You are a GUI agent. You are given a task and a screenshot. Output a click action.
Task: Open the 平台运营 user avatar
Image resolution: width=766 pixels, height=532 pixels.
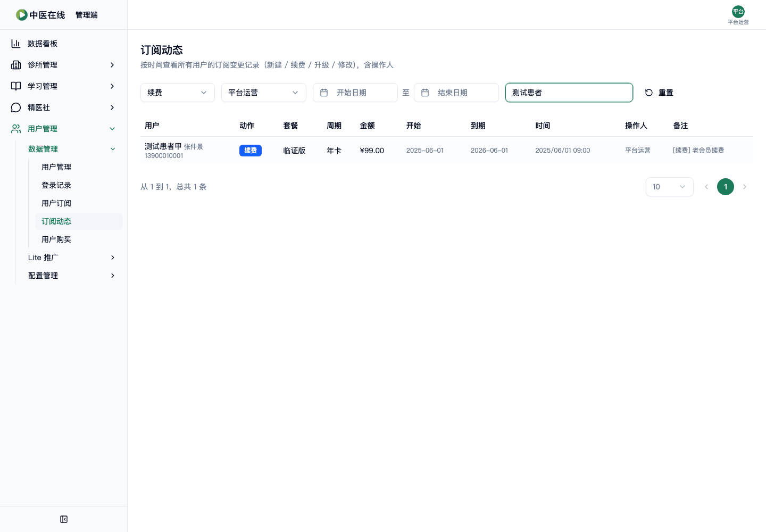tap(738, 12)
